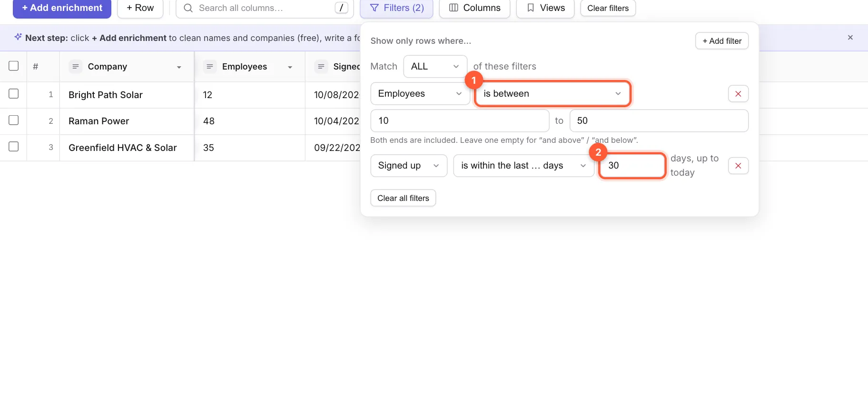The width and height of the screenshot is (868, 400).
Task: Click the Clear filters toolbar button
Action: [x=608, y=8]
